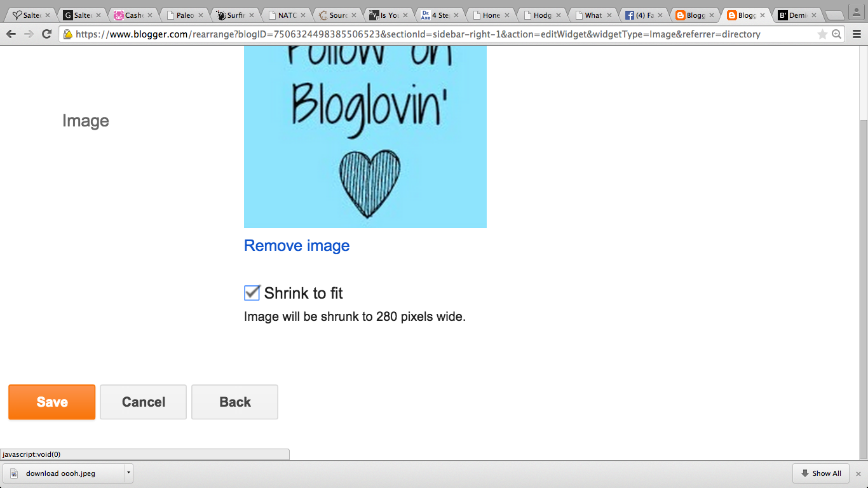The height and width of the screenshot is (488, 868).
Task: Open the 4 Ste tab
Action: point(440,15)
